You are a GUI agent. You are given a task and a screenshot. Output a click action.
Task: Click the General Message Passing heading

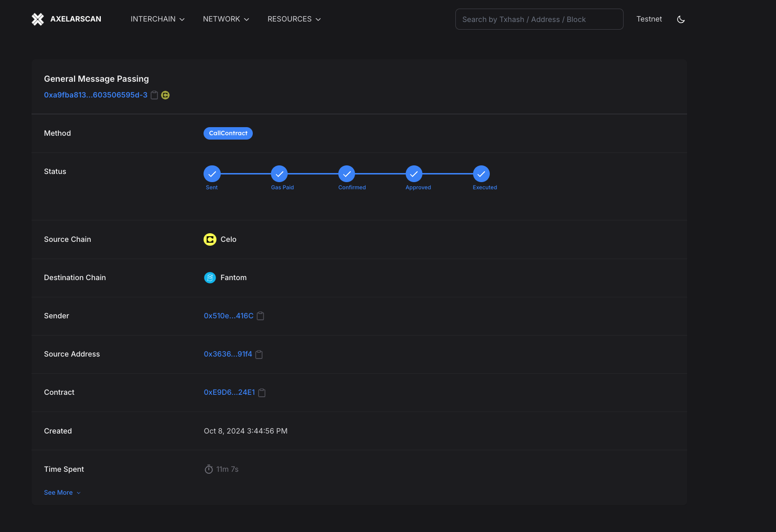pos(97,79)
